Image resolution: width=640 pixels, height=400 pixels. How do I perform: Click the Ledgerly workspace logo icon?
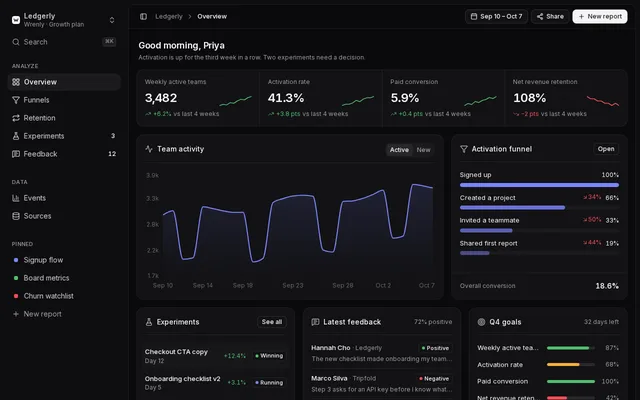(16, 20)
